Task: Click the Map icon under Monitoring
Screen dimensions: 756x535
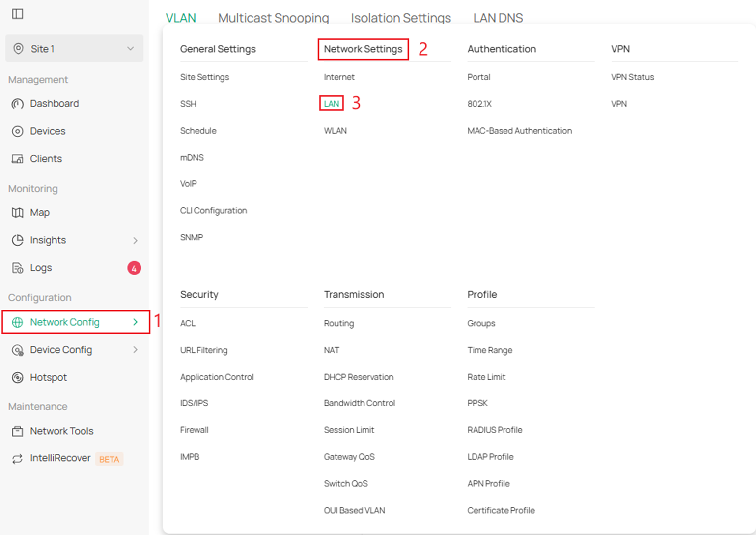Action: 18,212
